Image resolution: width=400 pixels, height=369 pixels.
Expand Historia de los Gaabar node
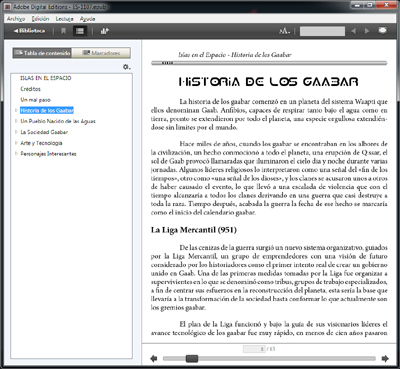coord(16,110)
